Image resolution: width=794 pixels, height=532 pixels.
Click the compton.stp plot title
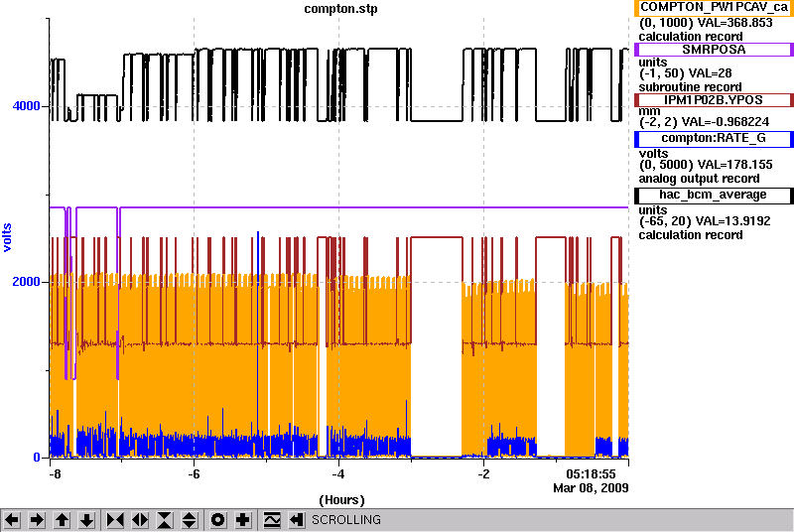tap(340, 9)
